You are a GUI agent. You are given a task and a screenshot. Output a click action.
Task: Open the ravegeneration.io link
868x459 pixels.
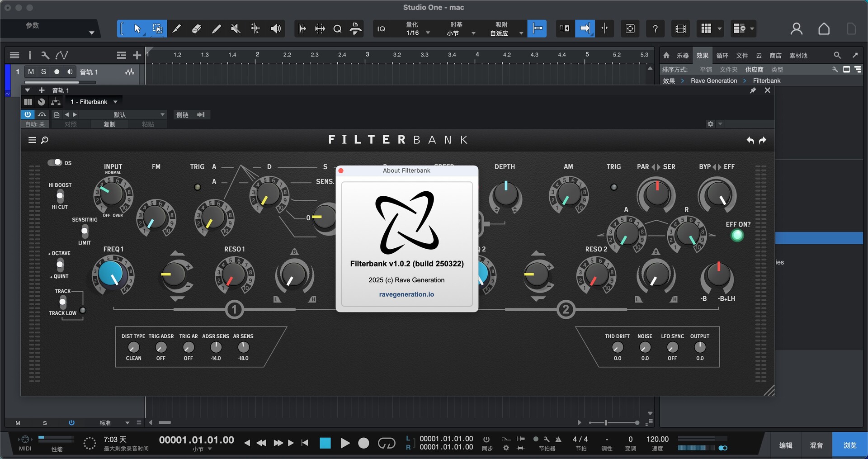[406, 294]
